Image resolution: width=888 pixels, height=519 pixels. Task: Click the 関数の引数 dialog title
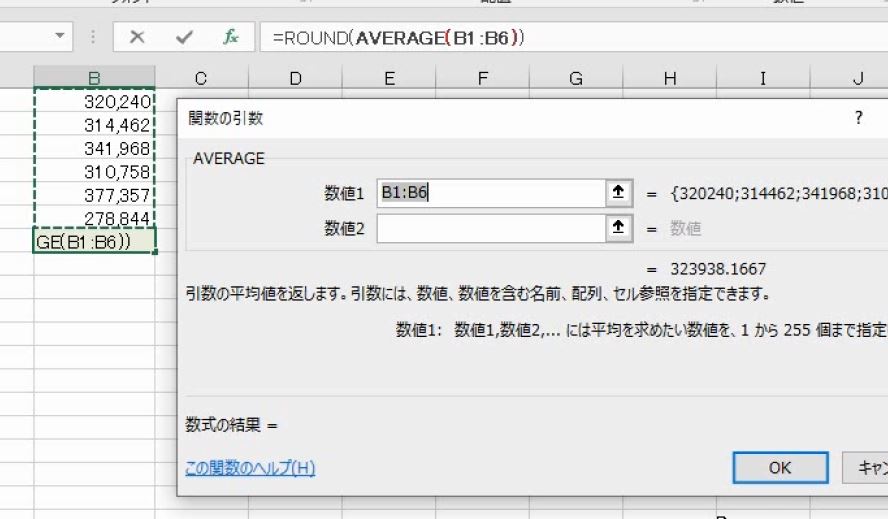pos(225,118)
